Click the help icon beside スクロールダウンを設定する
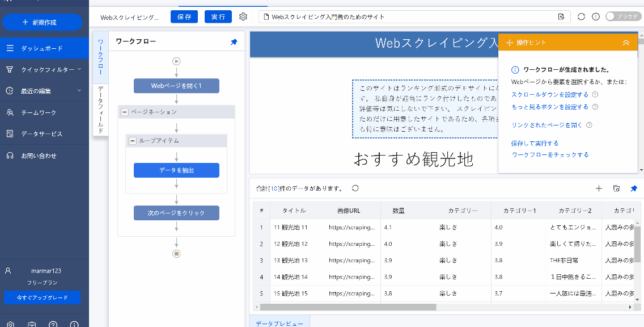The width and height of the screenshot is (644, 327). [x=595, y=95]
